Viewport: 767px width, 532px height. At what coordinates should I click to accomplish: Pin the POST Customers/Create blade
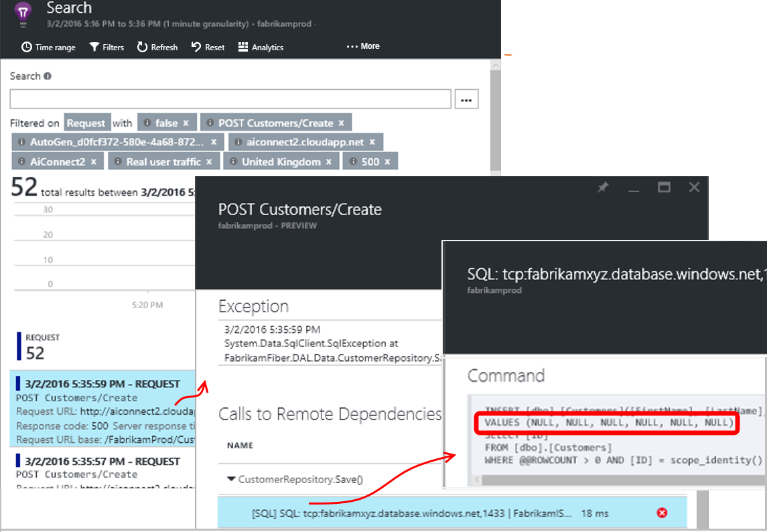coord(603,188)
